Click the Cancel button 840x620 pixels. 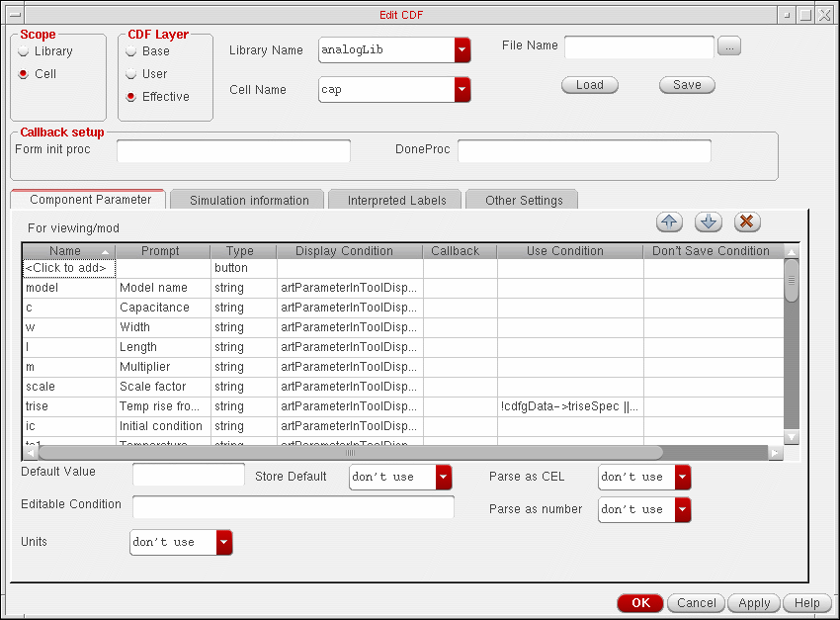point(696,603)
